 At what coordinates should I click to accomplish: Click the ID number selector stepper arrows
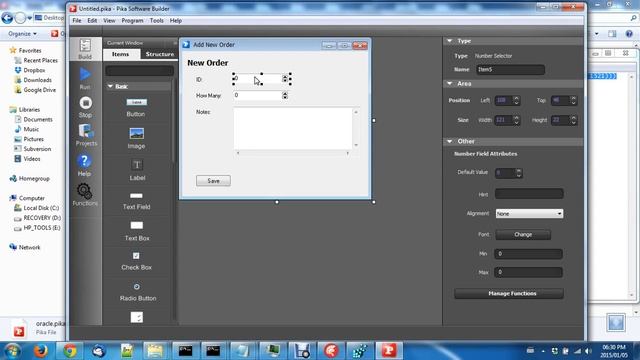pyautogui.click(x=285, y=79)
